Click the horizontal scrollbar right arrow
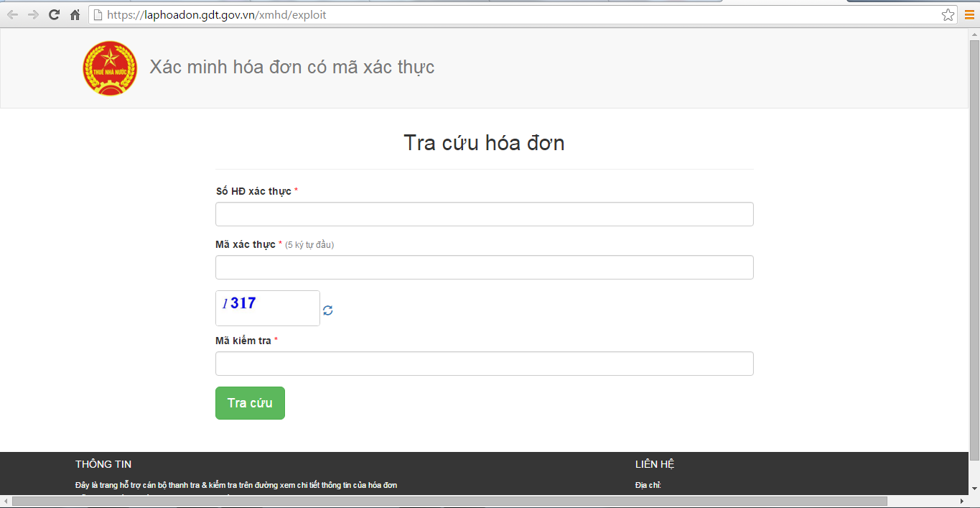This screenshot has height=508, width=980. click(x=963, y=501)
